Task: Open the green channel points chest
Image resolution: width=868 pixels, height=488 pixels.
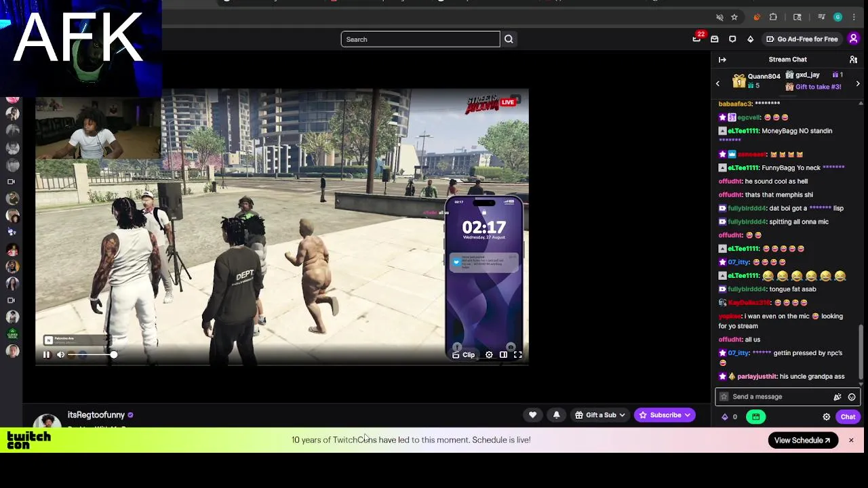Action: 755,417
